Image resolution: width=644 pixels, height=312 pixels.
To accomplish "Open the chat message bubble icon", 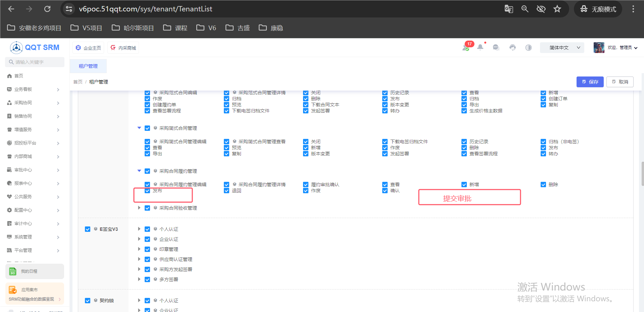I will click(496, 47).
